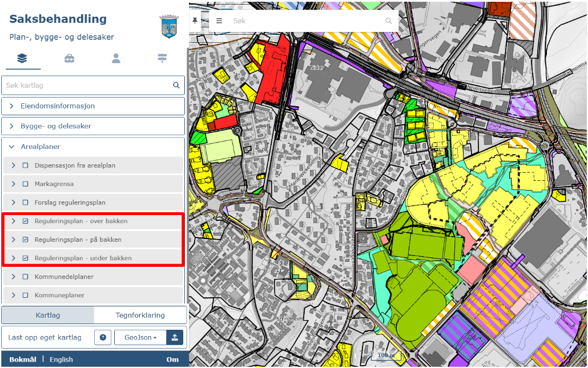Open the hamburger menu in map search
588x368 pixels.
219,21
